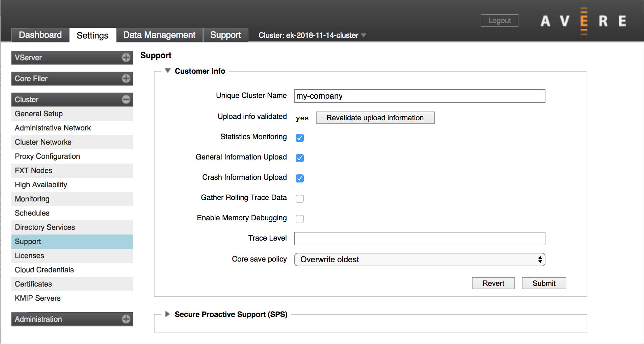Viewport: 644px width, 344px height.
Task: Uncheck the Statistics Monitoring checkbox
Action: 300,138
